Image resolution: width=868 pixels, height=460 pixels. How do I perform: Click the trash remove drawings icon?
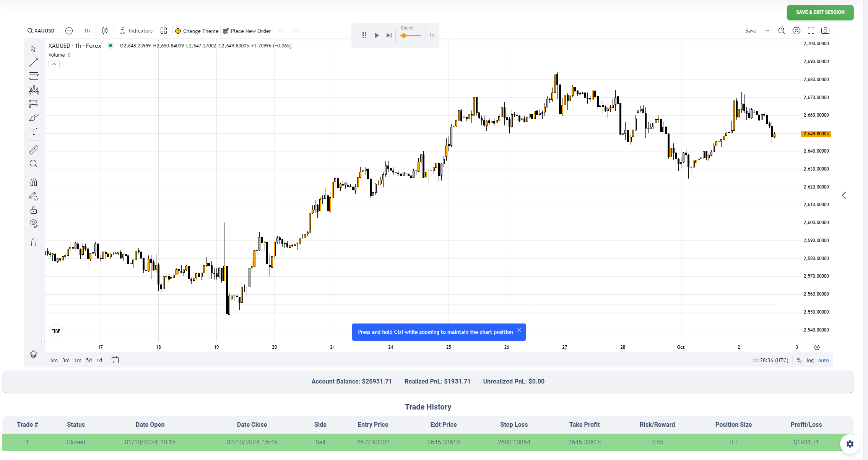[33, 242]
